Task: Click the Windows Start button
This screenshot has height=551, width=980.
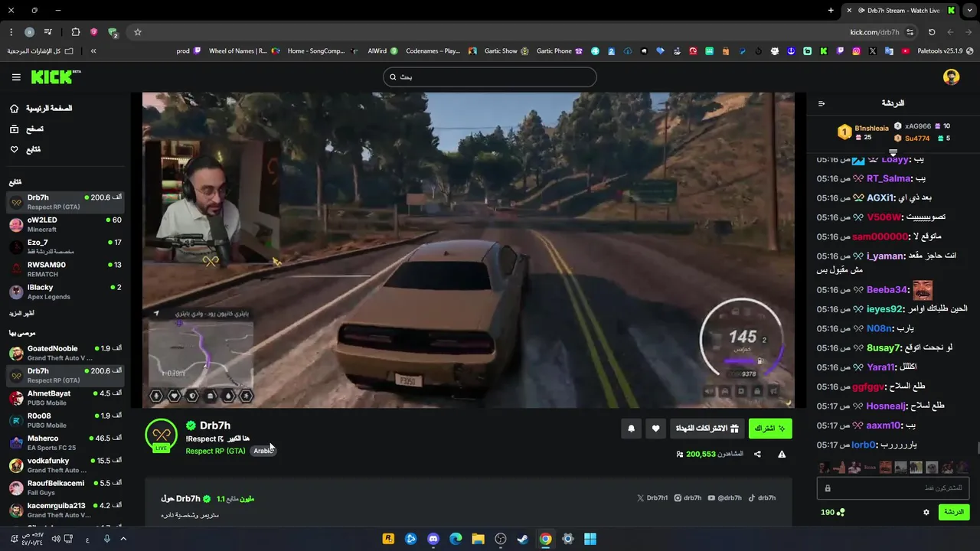Action: 590,539
